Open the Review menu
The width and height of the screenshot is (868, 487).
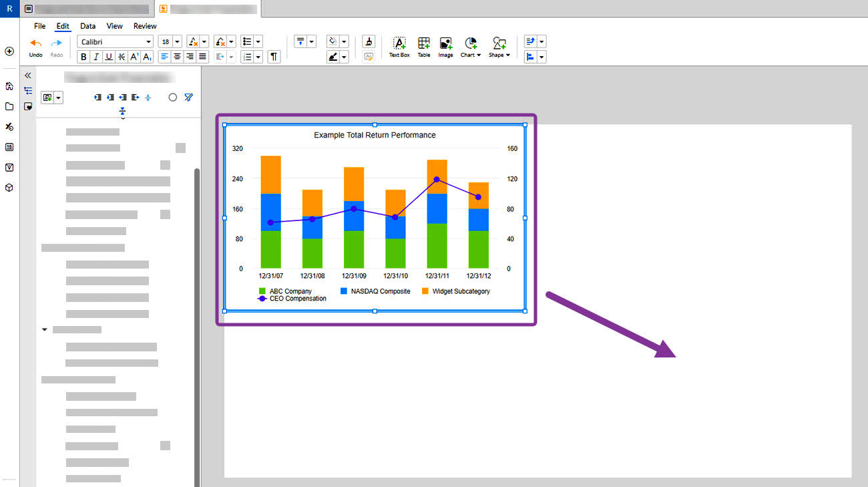[x=145, y=26]
